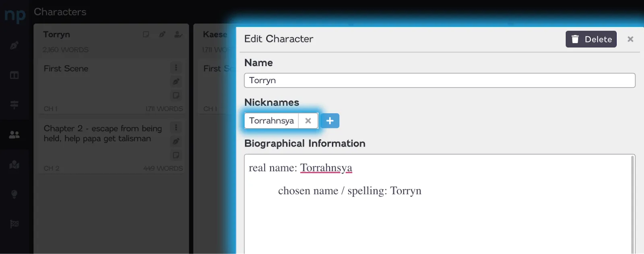644x254 pixels.
Task: Open the signpost plot sidebar icon
Action: point(14,105)
